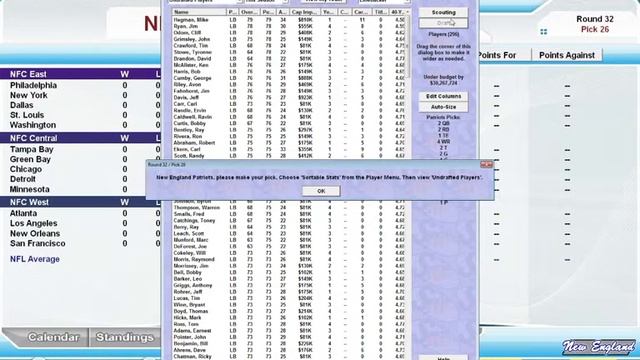The width and height of the screenshot is (640, 360).
Task: Select player Odom, Cliff
Action: click(187, 33)
